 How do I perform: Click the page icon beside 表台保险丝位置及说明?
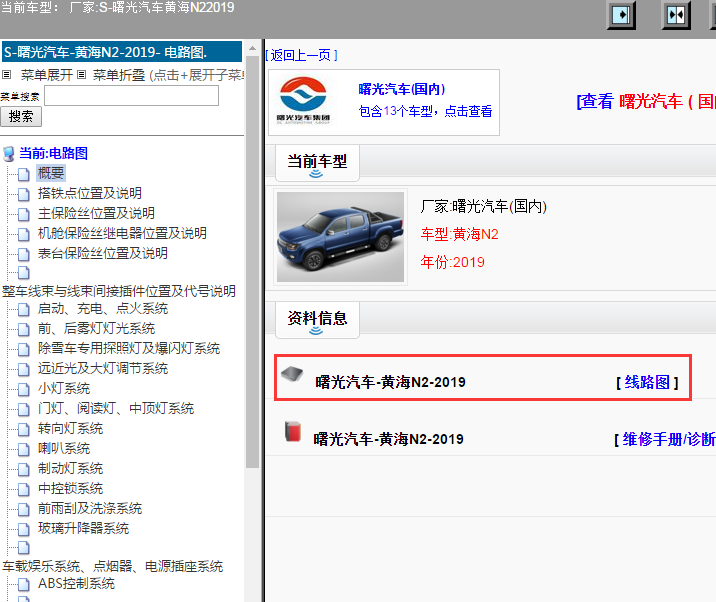point(24,254)
